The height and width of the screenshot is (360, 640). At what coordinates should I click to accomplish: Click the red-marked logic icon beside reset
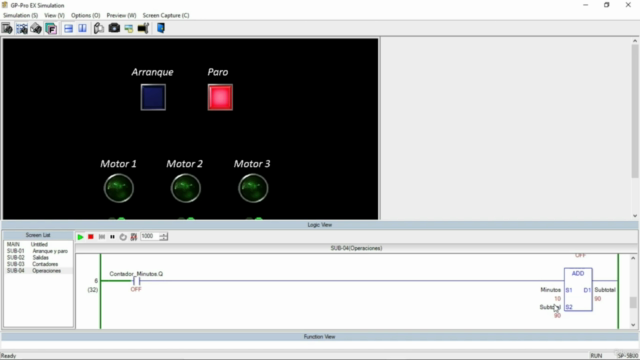point(134,237)
